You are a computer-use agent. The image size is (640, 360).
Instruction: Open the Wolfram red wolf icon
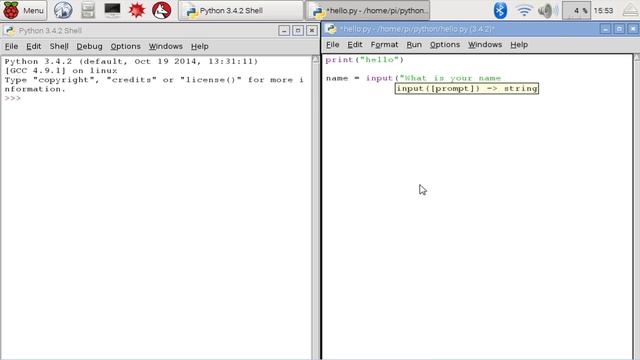pyautogui.click(x=162, y=10)
